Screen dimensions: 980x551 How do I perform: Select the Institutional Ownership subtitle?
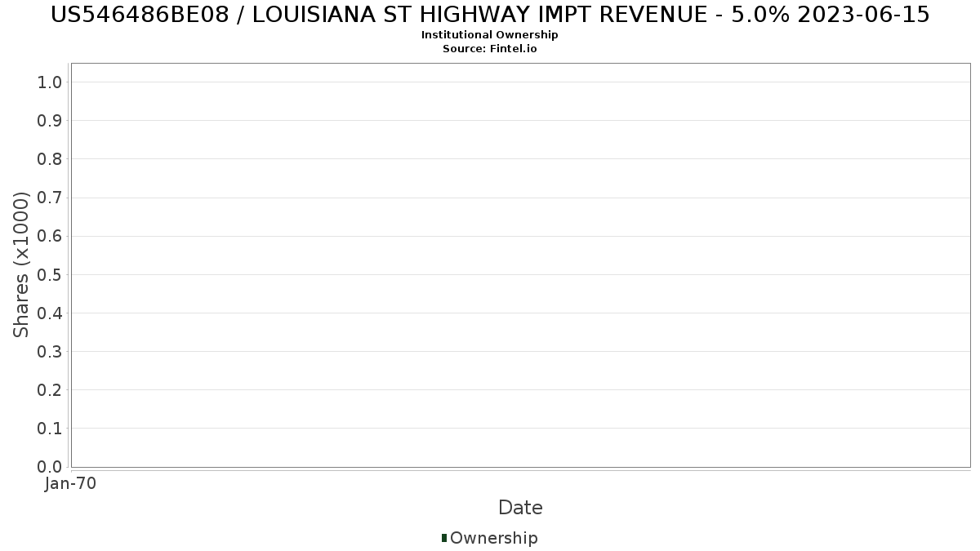click(x=490, y=35)
